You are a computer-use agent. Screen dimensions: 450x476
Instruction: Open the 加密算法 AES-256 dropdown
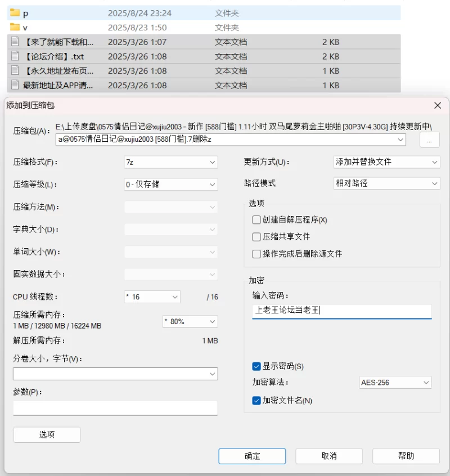395,383
